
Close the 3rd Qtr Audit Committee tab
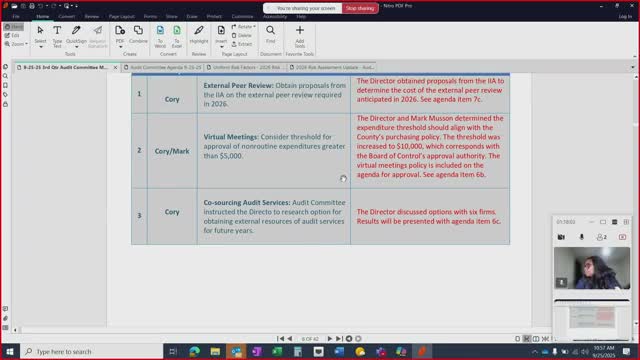coord(115,67)
